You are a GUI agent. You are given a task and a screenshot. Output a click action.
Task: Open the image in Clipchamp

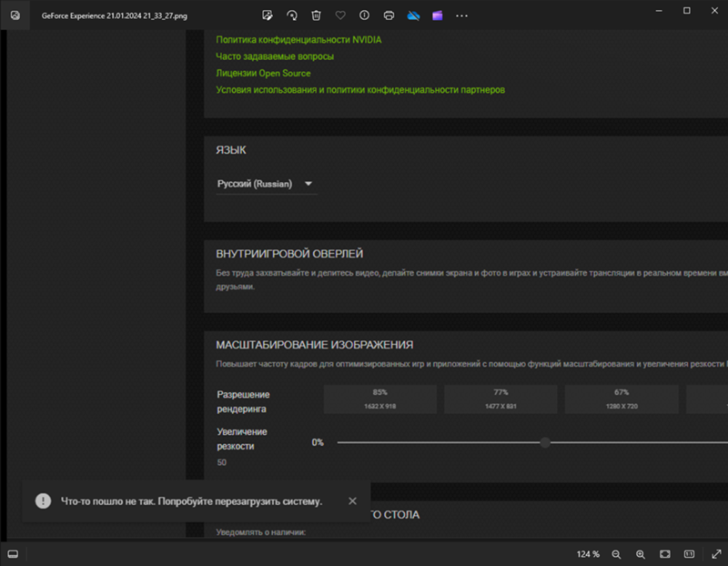[438, 15]
